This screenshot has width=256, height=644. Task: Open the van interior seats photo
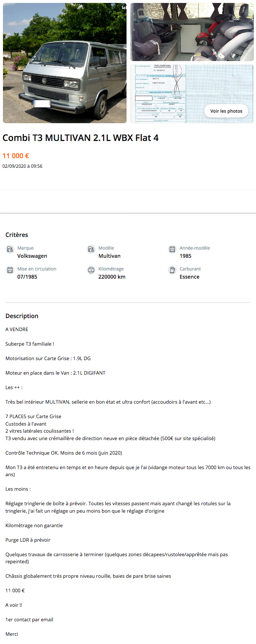tap(192, 32)
